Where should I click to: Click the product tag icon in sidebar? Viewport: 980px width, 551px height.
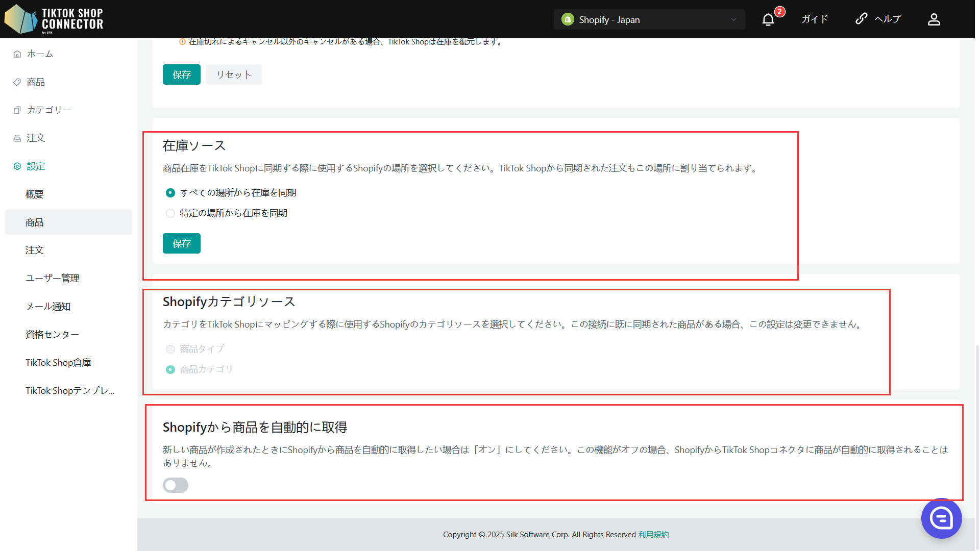coord(17,82)
